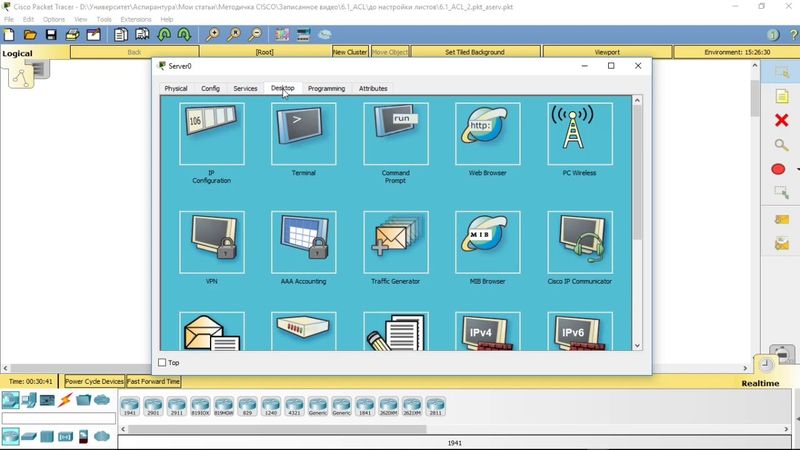Image resolution: width=800 pixels, height=450 pixels.
Task: Open the Activity Wizard icon
Action: click(x=94, y=35)
